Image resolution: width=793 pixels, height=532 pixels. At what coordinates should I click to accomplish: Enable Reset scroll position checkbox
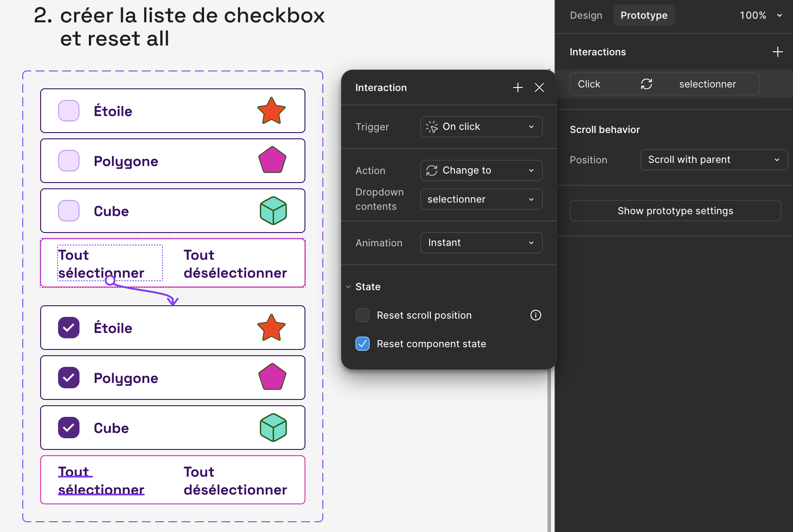click(x=363, y=315)
